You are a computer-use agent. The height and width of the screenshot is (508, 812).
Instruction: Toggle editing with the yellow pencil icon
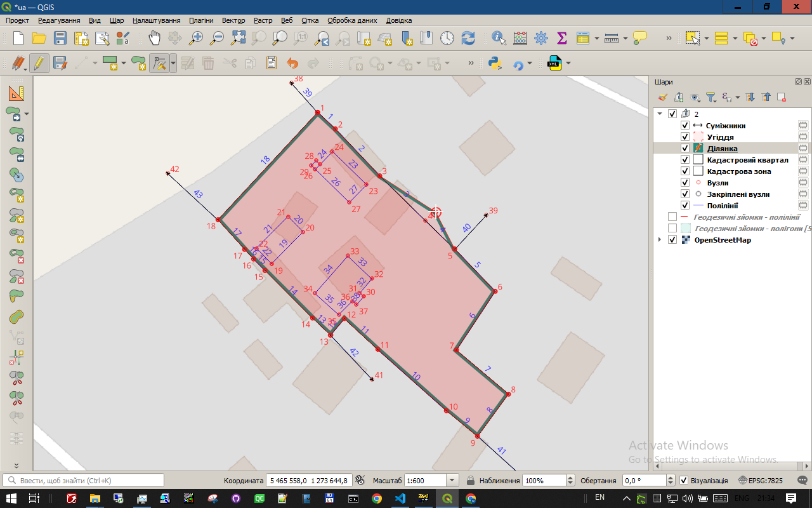click(39, 63)
